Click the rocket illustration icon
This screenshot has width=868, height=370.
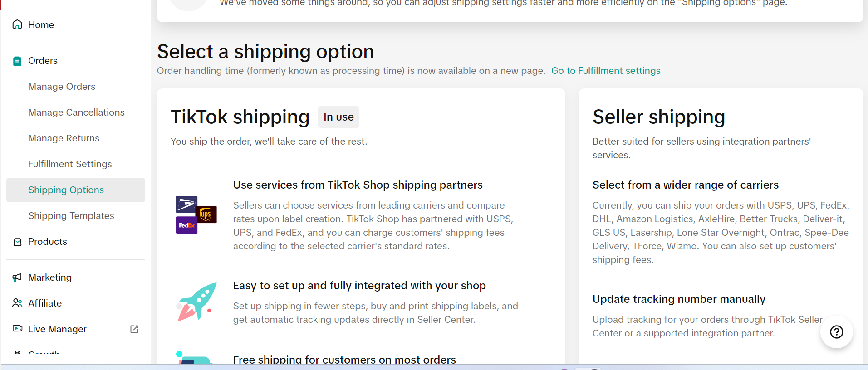196,302
